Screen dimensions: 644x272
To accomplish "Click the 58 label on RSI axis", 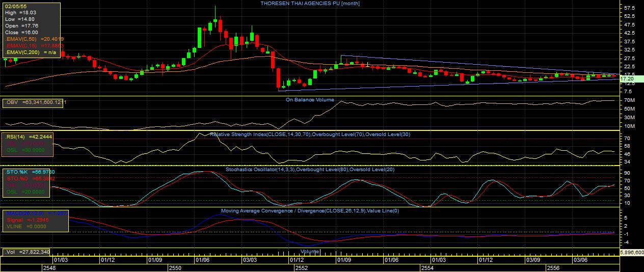I will (626, 146).
